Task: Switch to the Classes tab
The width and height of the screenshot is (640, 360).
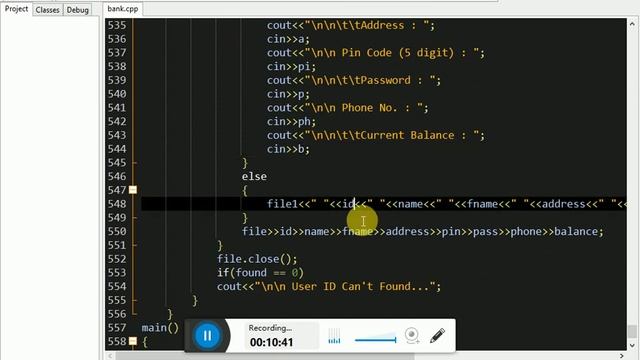Action: point(47,10)
